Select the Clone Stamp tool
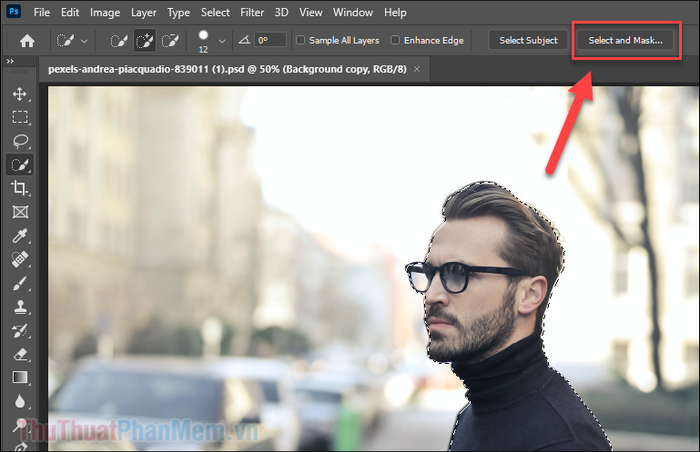Image resolution: width=700 pixels, height=452 pixels. (20, 307)
